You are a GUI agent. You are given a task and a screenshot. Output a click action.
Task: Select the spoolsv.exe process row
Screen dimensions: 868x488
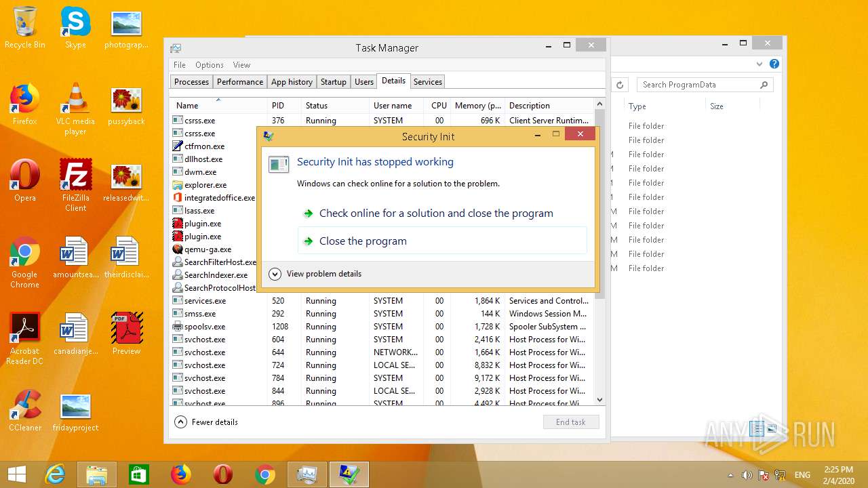click(382, 327)
